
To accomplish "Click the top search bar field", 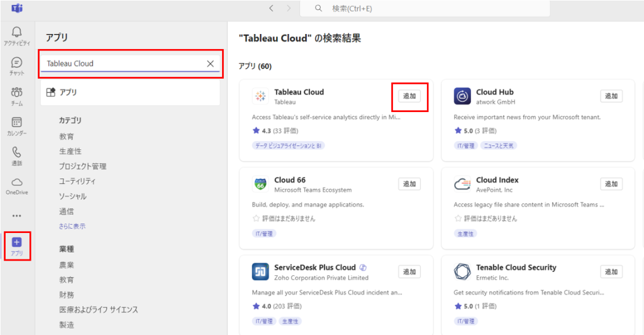I will (428, 8).
